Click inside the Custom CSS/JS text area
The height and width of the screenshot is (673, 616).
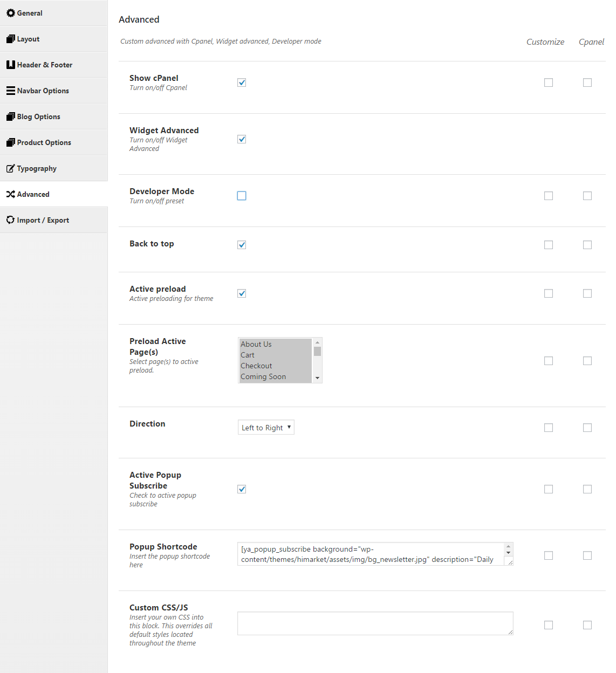tap(375, 623)
